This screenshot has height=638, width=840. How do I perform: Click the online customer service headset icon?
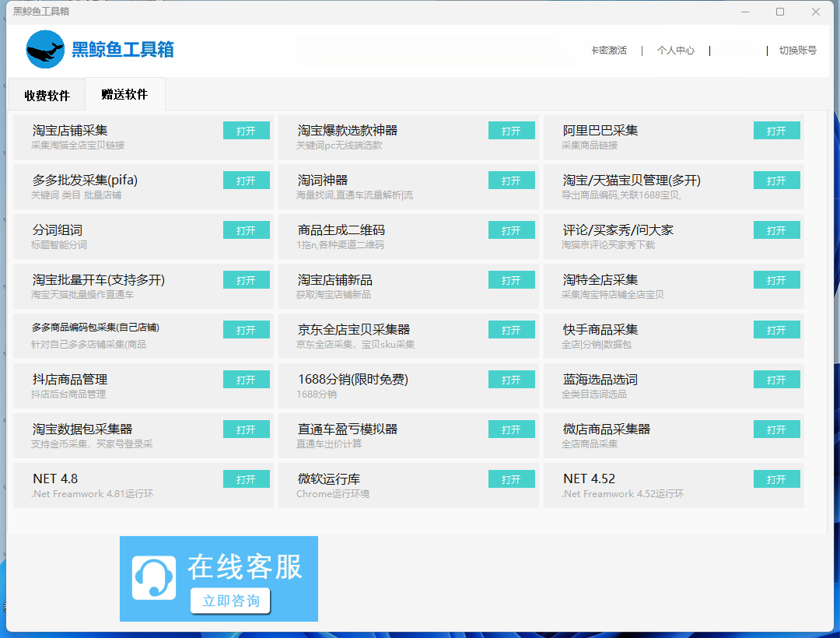(153, 577)
